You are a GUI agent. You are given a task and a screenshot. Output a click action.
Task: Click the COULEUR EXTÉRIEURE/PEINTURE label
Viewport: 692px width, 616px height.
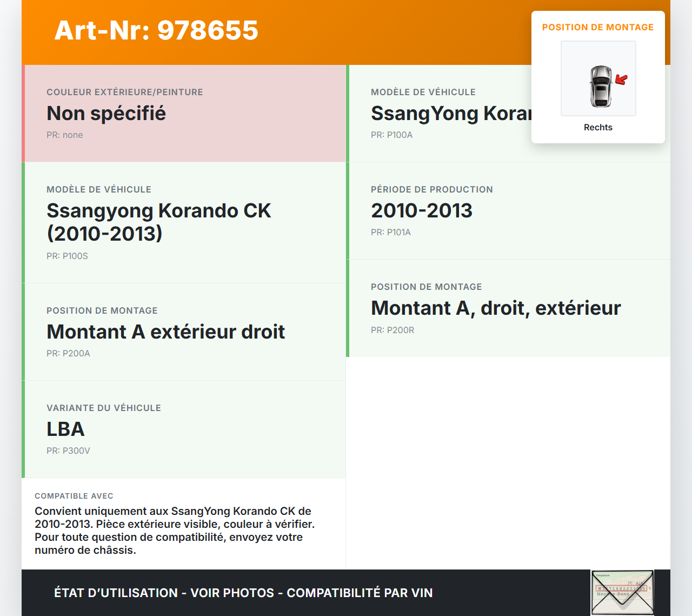[x=125, y=92]
